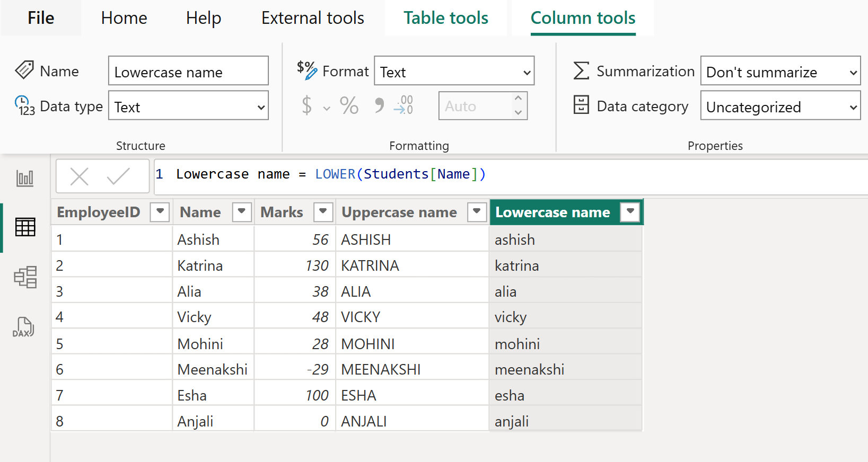
Task: Open DAX query view icon
Action: (23, 327)
